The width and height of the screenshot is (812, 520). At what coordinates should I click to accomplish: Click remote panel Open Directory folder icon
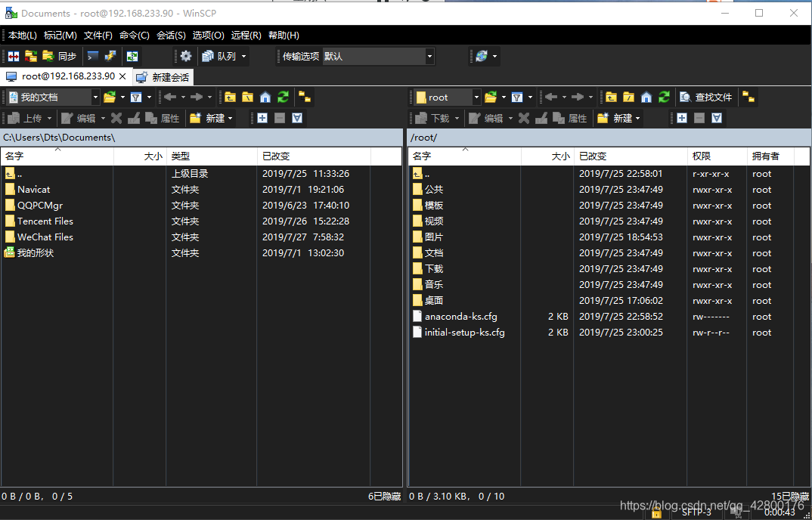491,97
